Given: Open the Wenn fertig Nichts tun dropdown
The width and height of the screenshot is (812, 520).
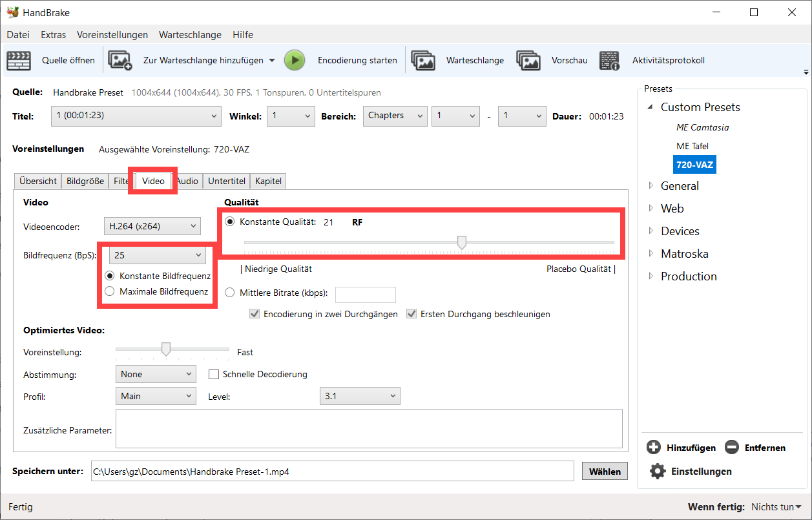Looking at the screenshot, I should coord(776,507).
